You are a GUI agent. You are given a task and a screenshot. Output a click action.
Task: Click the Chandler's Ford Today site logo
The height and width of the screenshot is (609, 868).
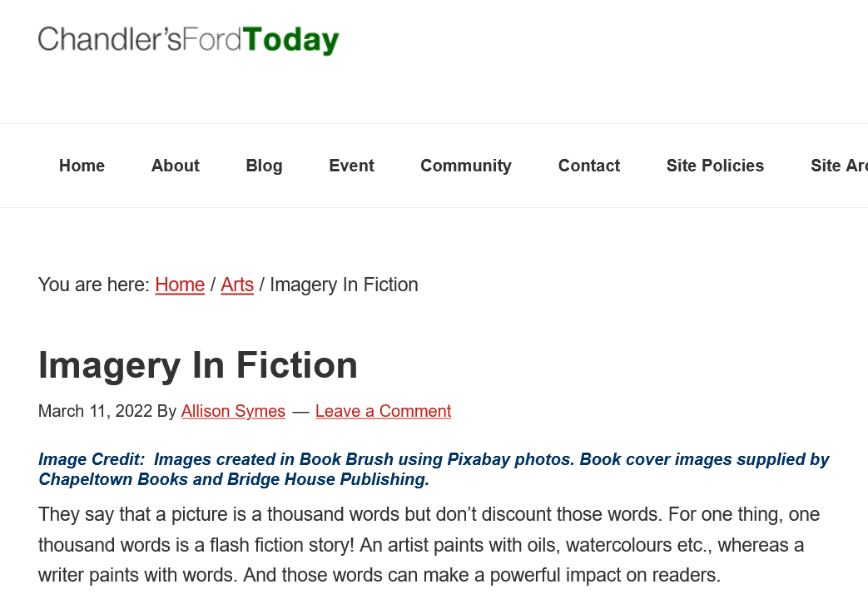(189, 40)
